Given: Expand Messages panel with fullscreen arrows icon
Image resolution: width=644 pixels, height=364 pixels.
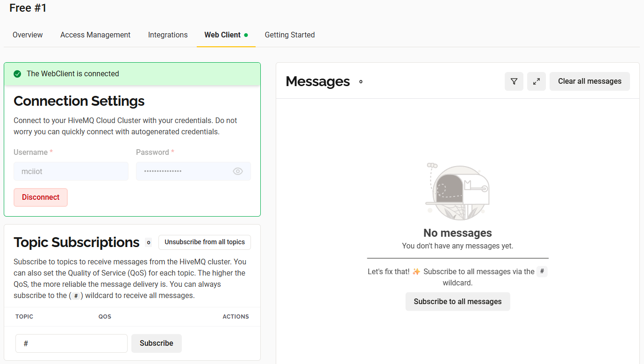Looking at the screenshot, I should tap(536, 81).
